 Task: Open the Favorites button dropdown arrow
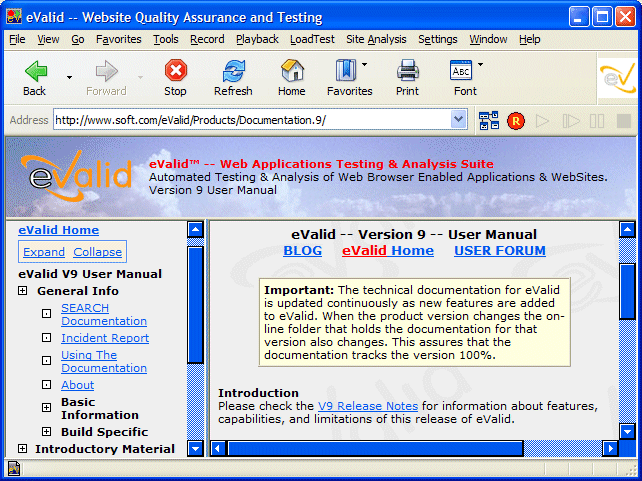[364, 64]
